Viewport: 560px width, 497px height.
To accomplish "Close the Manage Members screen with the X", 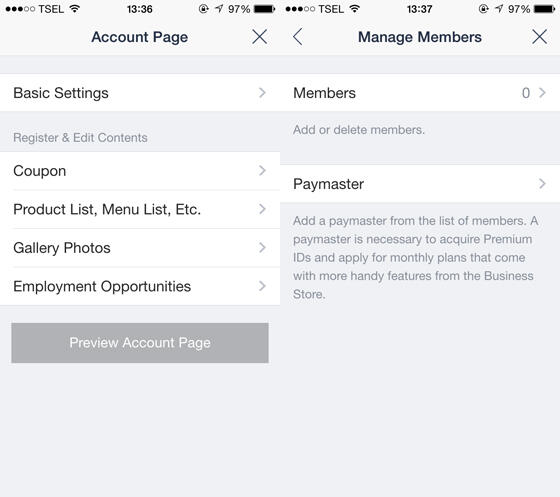I will pyautogui.click(x=539, y=37).
